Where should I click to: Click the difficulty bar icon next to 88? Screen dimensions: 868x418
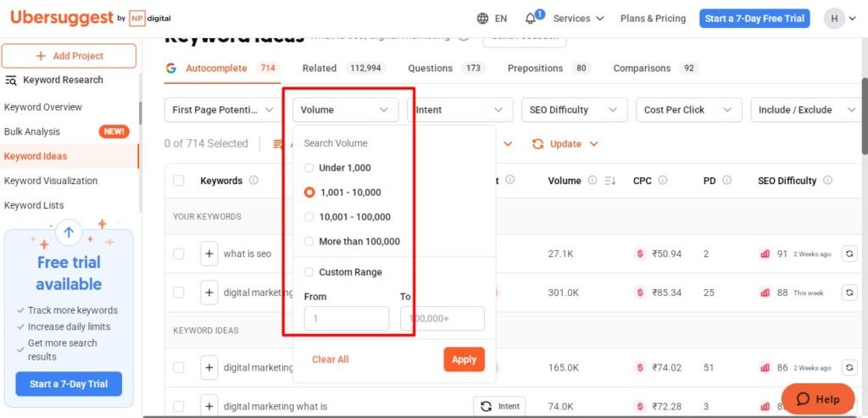[x=765, y=293]
